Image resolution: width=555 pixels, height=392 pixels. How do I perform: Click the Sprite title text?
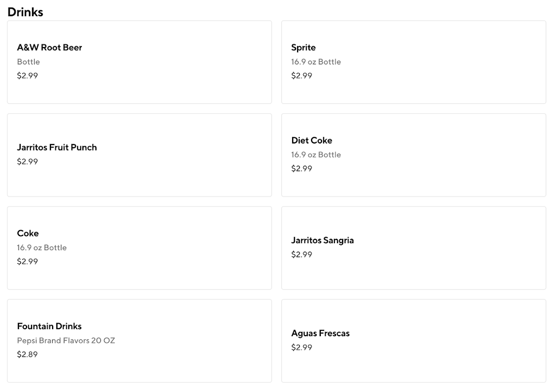click(x=304, y=48)
